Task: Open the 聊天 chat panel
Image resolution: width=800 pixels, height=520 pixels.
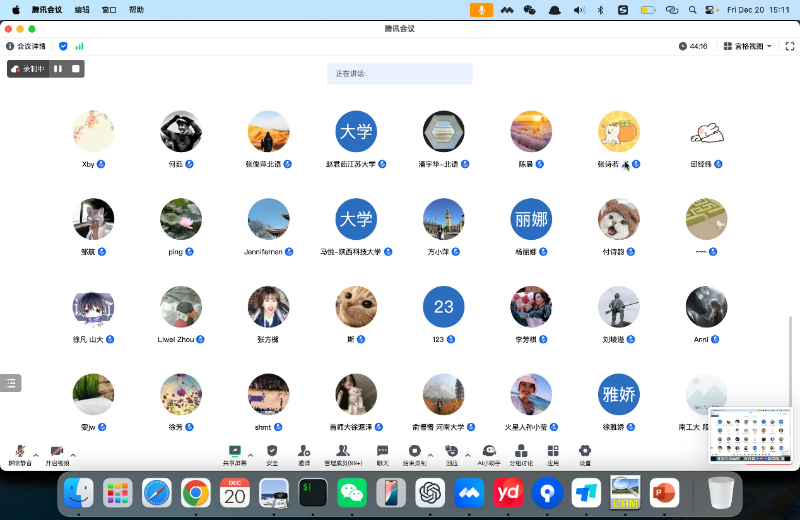Action: pos(382,455)
